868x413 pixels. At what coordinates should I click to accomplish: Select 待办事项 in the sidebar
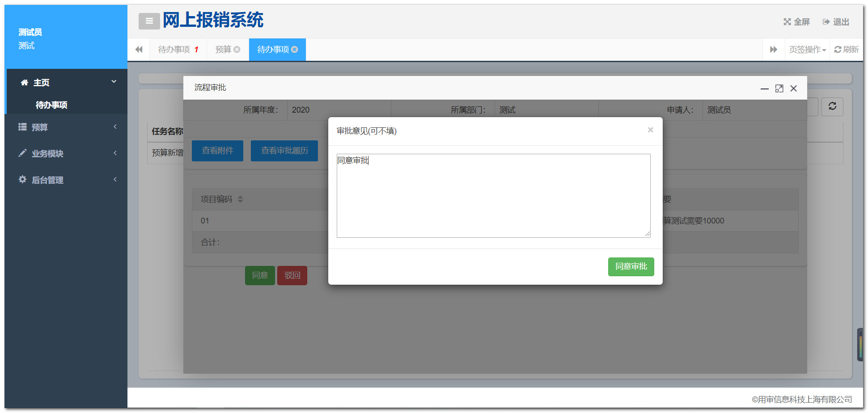(x=51, y=105)
